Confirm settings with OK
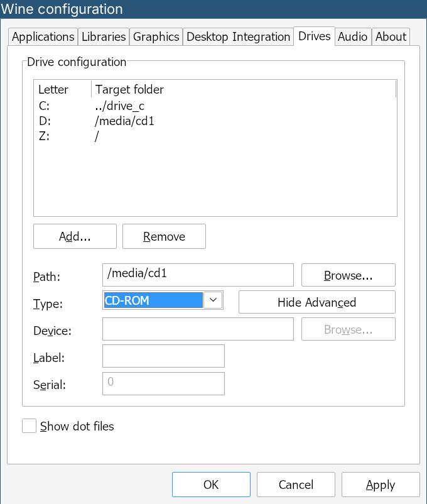Image resolution: width=427 pixels, height=504 pixels. tap(211, 485)
